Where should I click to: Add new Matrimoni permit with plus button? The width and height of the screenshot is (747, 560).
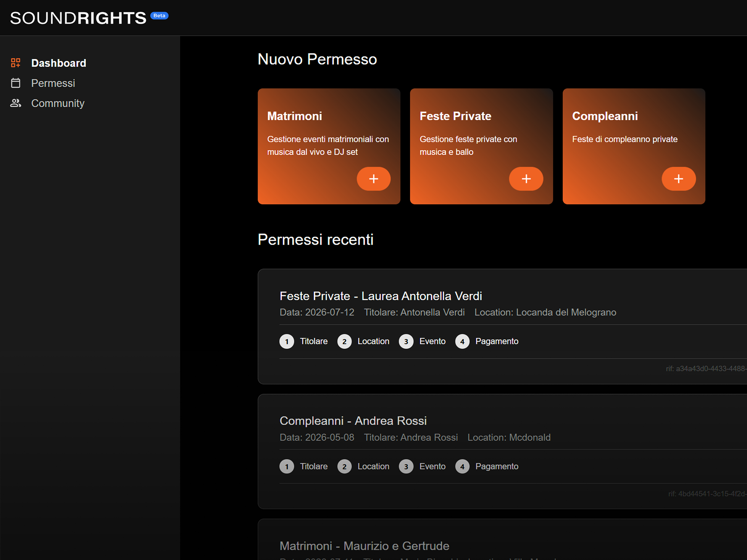click(x=373, y=179)
